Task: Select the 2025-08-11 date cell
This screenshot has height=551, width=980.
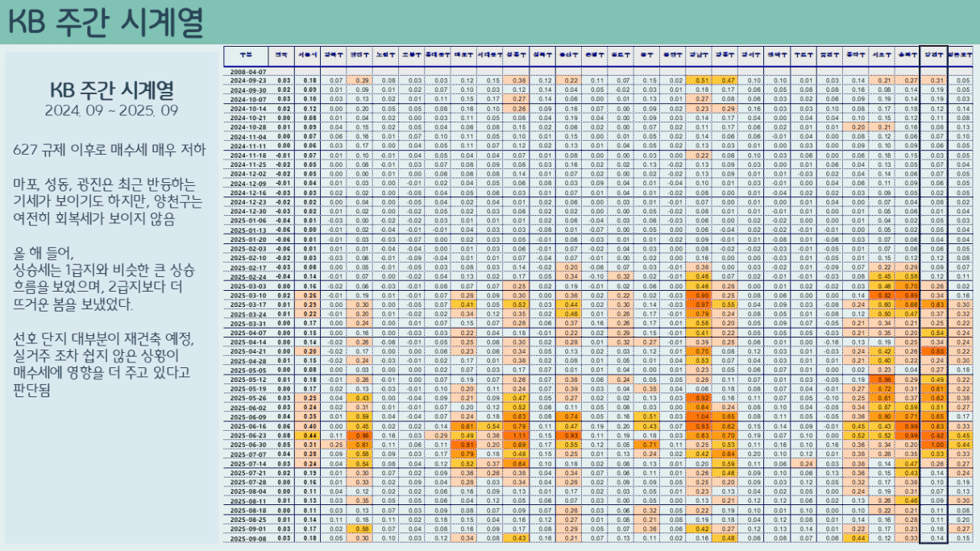Action: (248, 500)
